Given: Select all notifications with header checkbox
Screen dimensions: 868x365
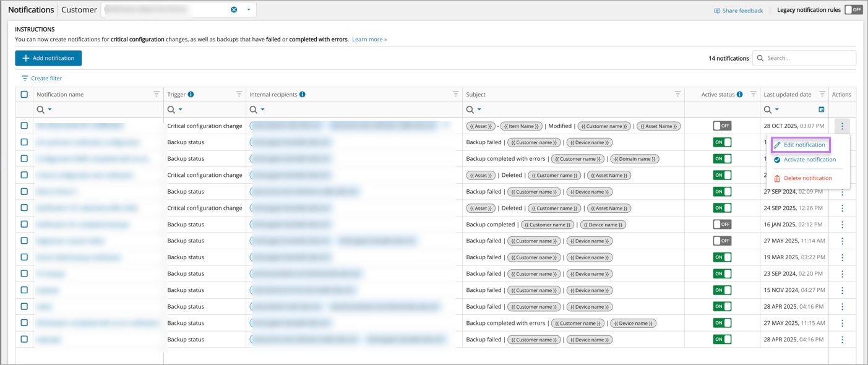Looking at the screenshot, I should click(24, 95).
